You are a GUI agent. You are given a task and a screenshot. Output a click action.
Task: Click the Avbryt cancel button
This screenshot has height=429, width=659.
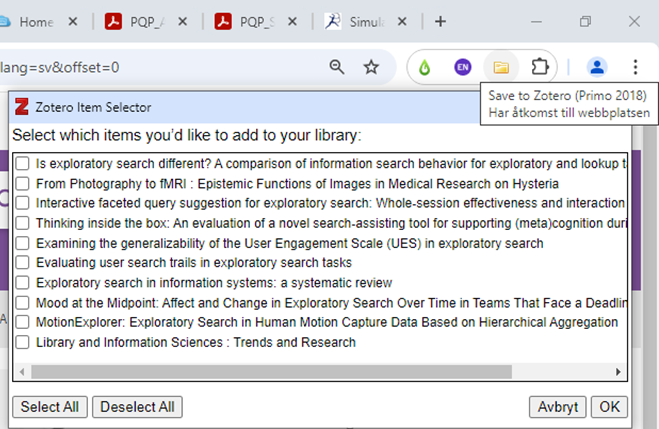pyautogui.click(x=557, y=407)
